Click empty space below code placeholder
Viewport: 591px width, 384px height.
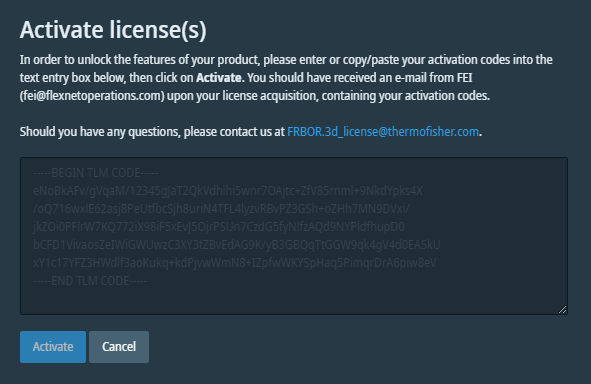(x=294, y=300)
